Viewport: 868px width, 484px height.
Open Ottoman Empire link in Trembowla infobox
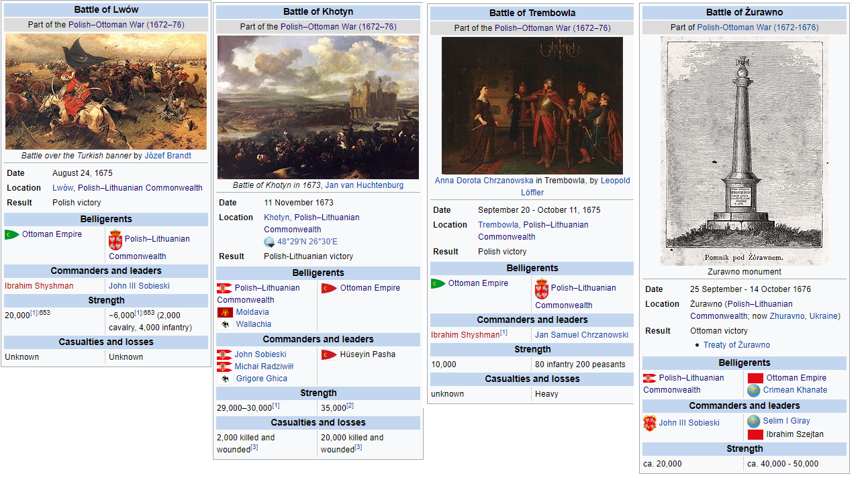click(x=478, y=283)
